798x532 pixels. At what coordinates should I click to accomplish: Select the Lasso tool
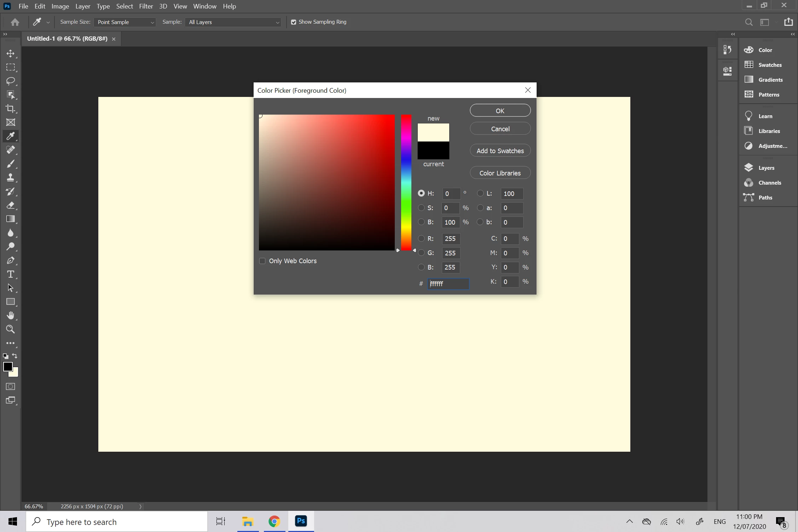(11, 81)
